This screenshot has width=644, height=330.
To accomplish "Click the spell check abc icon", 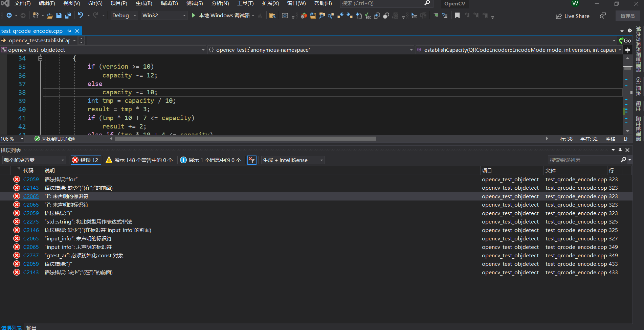I will [x=368, y=16].
